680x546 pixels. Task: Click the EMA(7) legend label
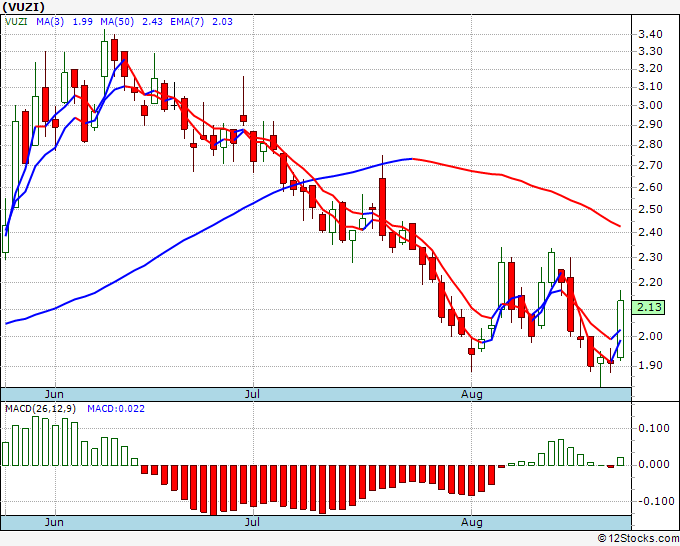[187, 21]
